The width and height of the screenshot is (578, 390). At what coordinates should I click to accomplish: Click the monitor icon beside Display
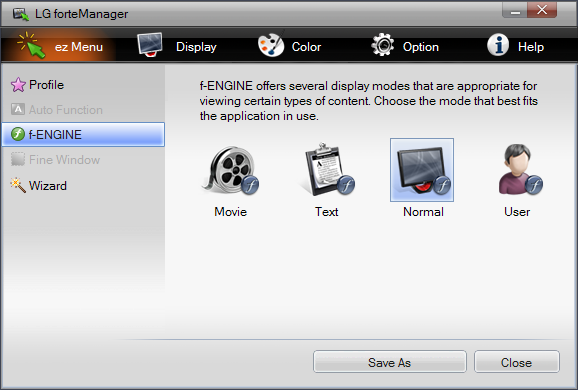click(150, 44)
